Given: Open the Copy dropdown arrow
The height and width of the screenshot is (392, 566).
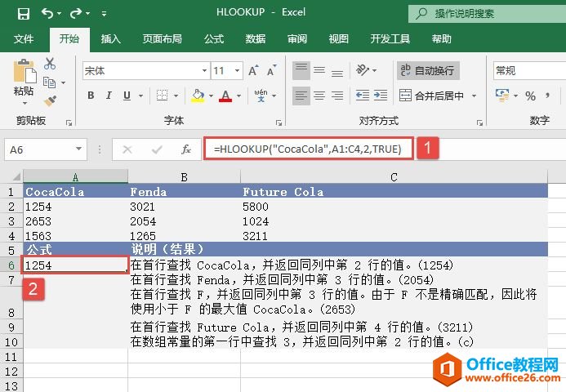Looking at the screenshot, I should 64,83.
